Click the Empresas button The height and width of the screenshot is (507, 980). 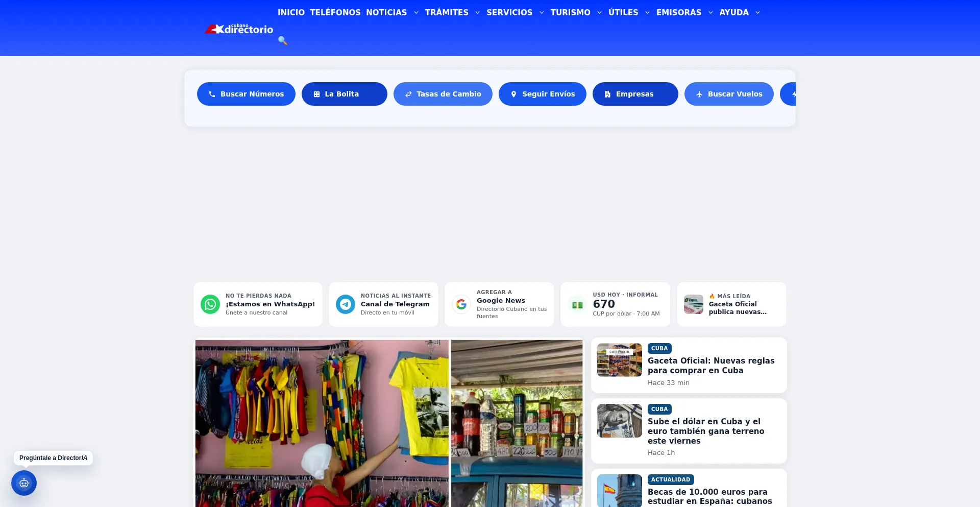pyautogui.click(x=635, y=94)
